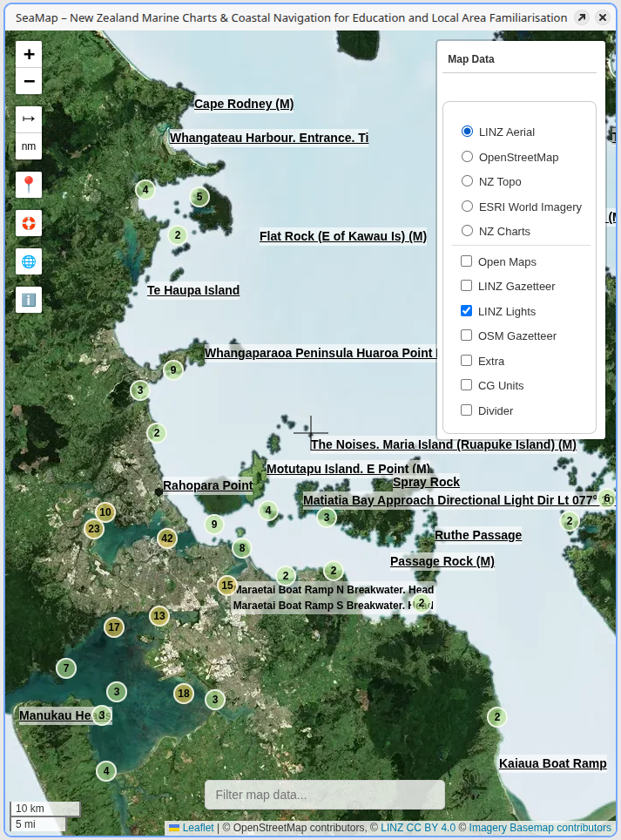Zoom in on the map
Image resolution: width=621 pixels, height=840 pixels.
tap(29, 54)
